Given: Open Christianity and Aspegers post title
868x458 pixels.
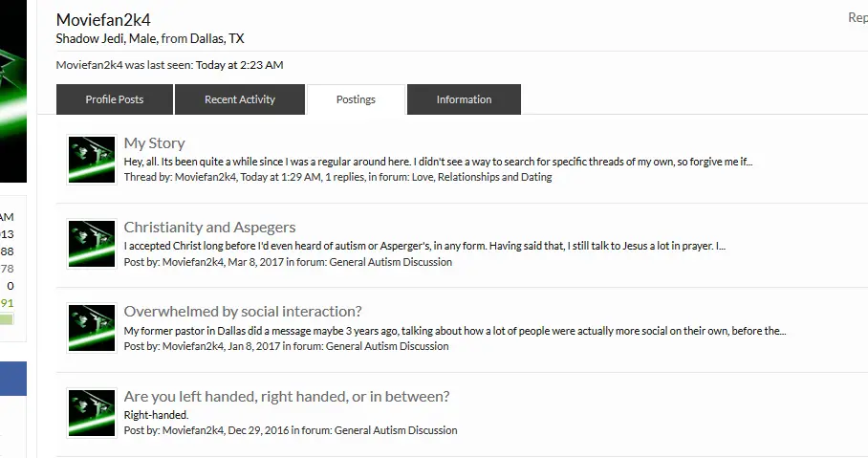Looking at the screenshot, I should coord(209,228).
